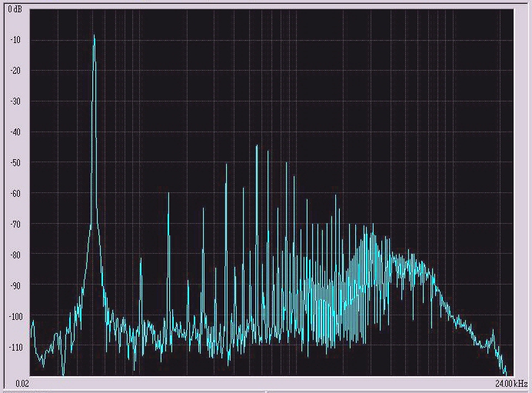Click the -40 axis label
Image resolution: width=532 pixels, height=393 pixels.
[15, 132]
